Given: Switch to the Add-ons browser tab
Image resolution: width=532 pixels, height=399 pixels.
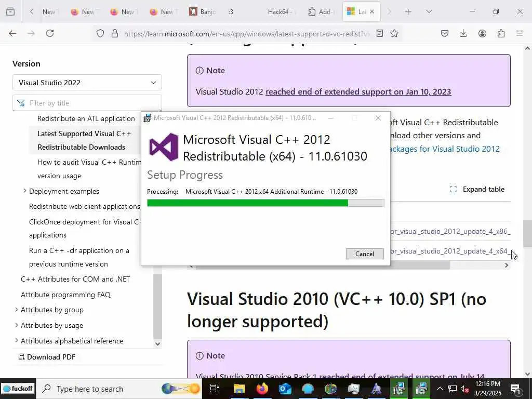Looking at the screenshot, I should tap(321, 12).
